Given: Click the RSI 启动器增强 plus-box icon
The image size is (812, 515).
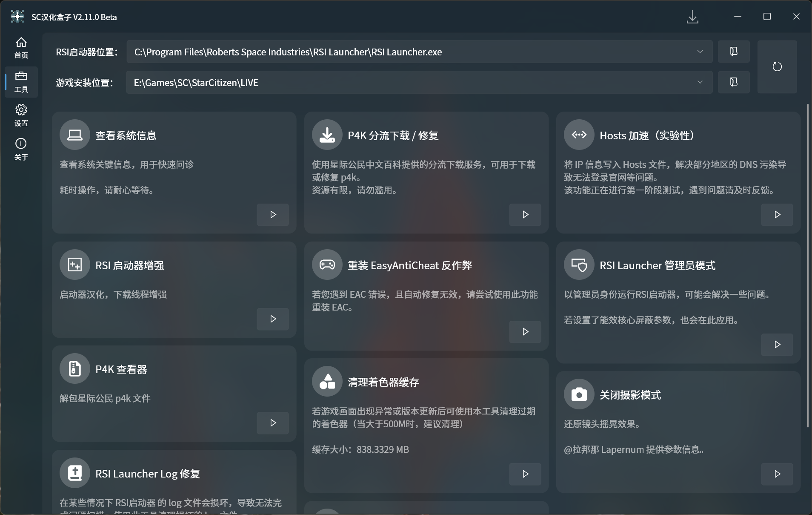Looking at the screenshot, I should tap(75, 265).
